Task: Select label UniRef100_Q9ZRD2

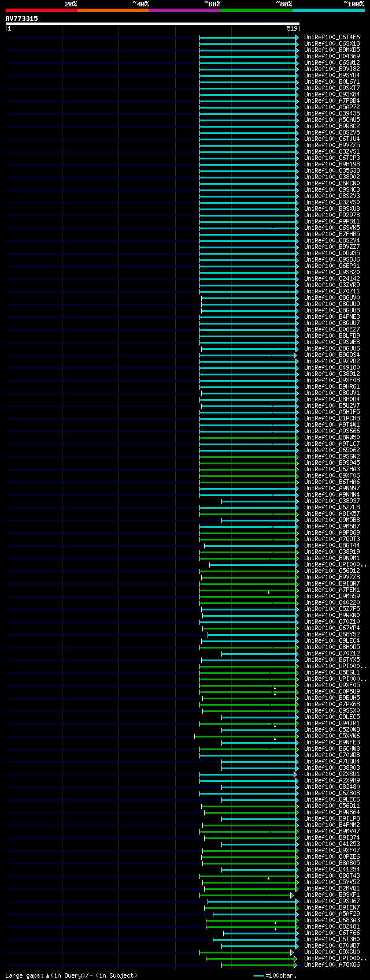Action: [332, 361]
